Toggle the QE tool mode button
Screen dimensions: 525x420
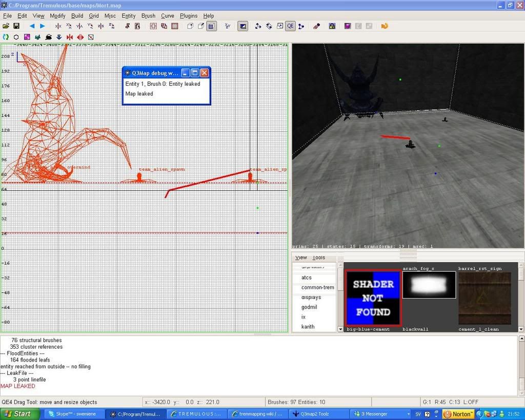click(290, 26)
